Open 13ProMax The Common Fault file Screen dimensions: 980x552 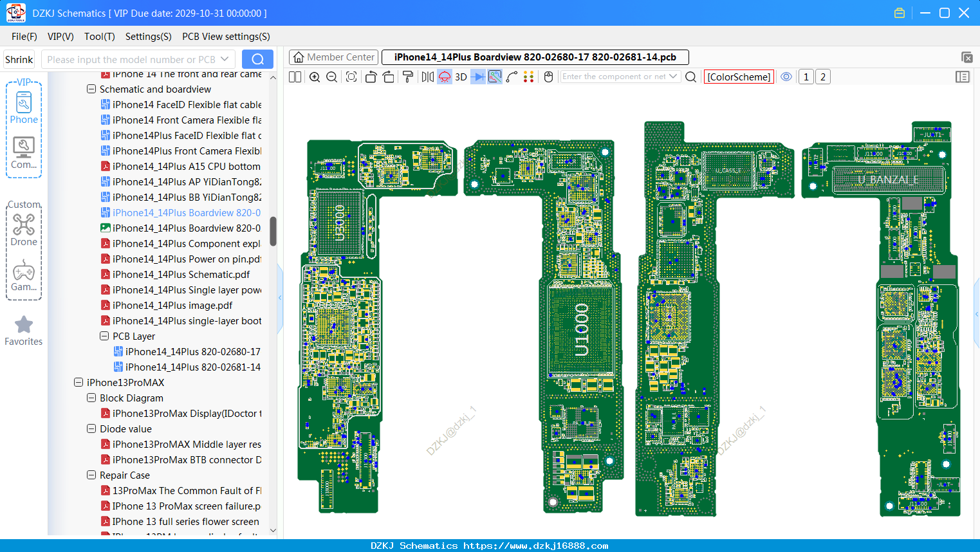[181, 491]
